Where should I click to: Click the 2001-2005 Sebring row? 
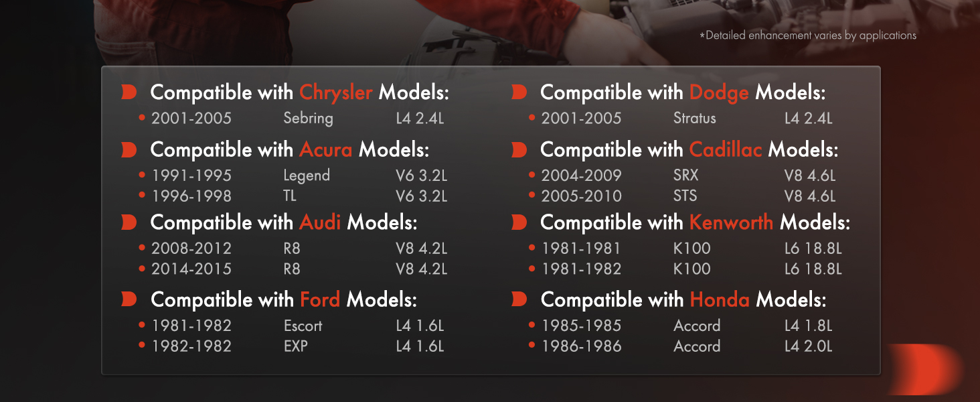(293, 119)
